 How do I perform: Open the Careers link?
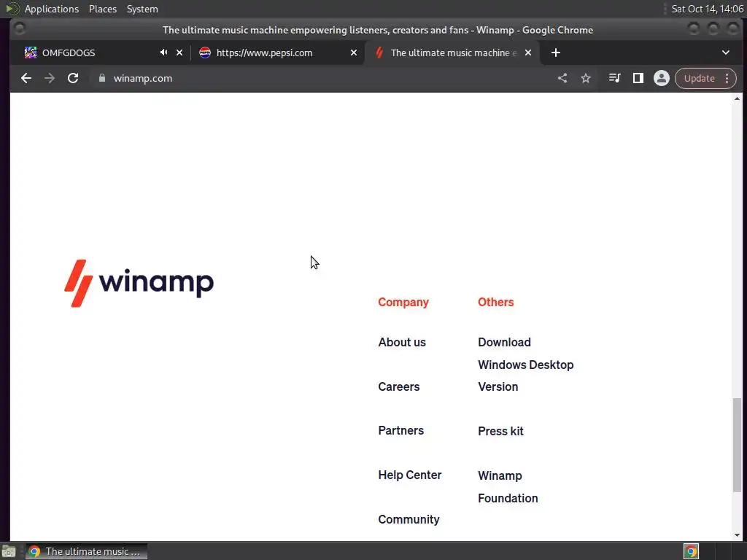399,386
